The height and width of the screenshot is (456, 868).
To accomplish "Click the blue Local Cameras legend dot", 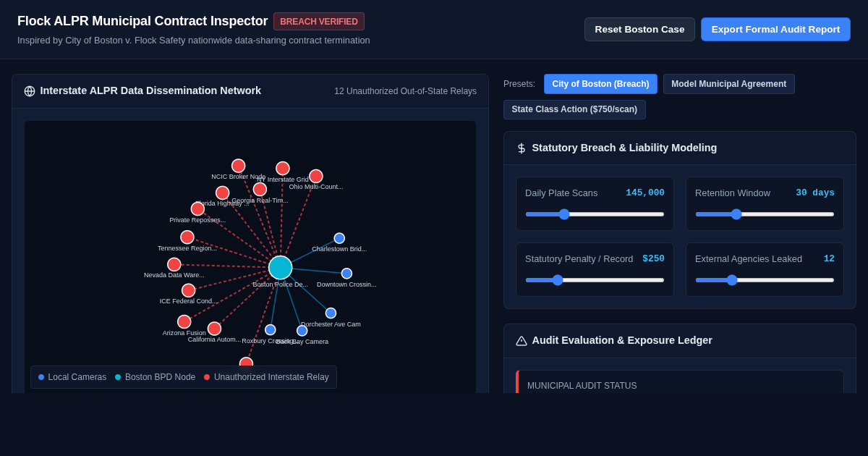I will [41, 377].
